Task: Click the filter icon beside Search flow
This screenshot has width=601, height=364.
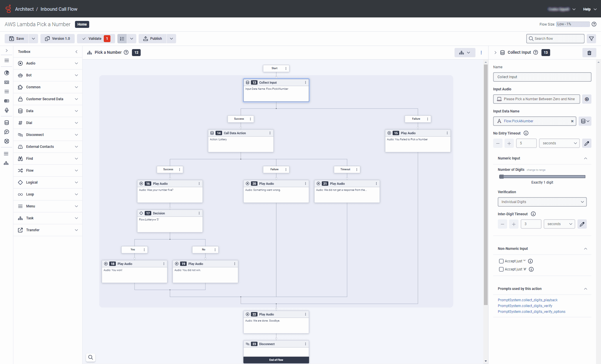Action: coord(591,38)
